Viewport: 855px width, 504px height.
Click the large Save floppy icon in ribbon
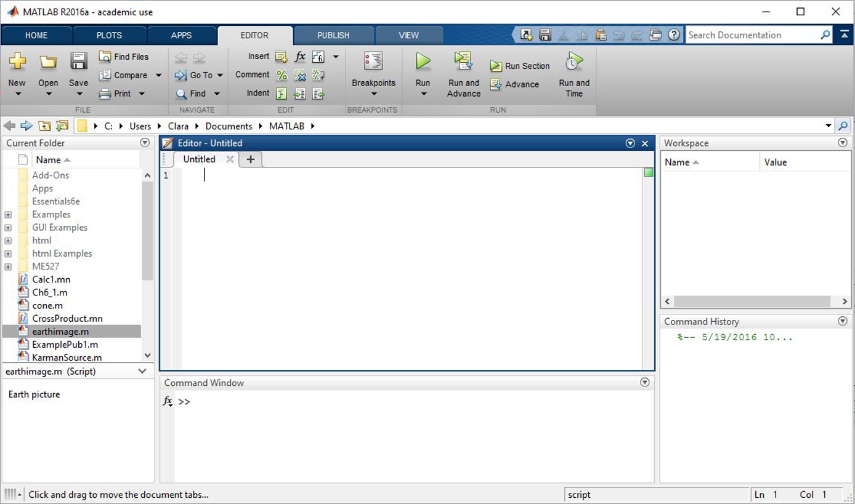coord(78,61)
